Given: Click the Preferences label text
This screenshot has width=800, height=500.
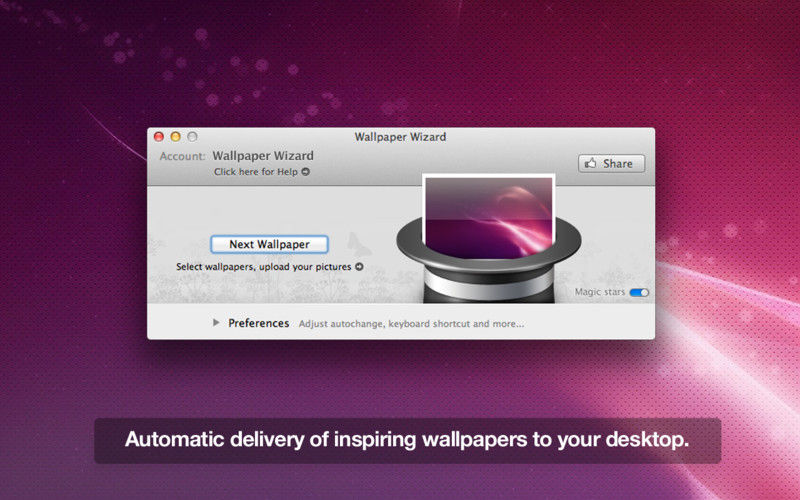Looking at the screenshot, I should [259, 323].
